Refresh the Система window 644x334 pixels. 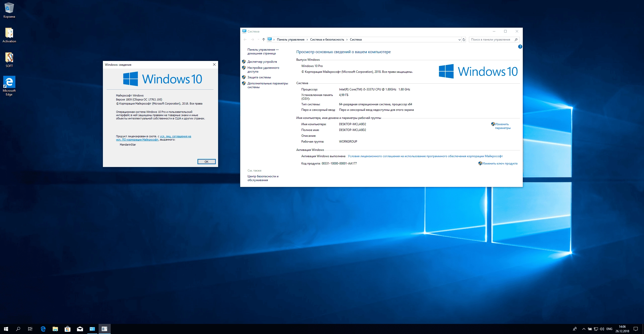pyautogui.click(x=464, y=40)
